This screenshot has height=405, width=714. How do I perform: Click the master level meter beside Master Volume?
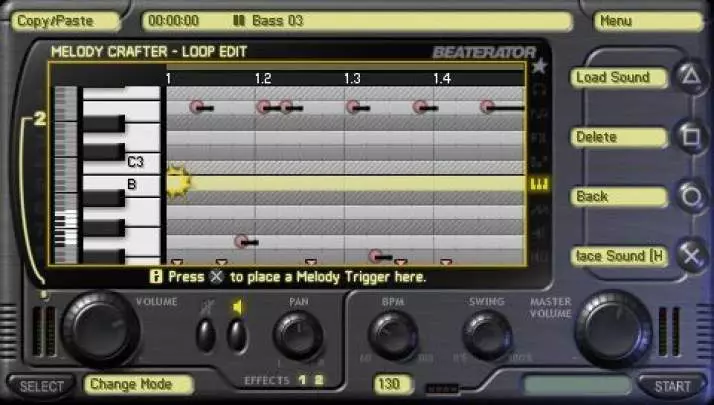click(x=669, y=331)
